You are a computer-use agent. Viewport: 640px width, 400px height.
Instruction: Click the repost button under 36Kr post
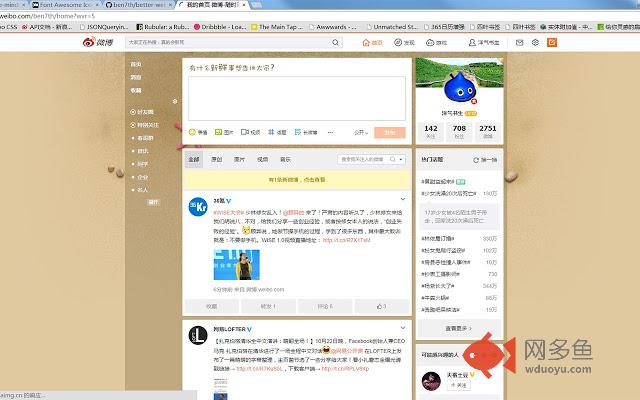coord(268,306)
